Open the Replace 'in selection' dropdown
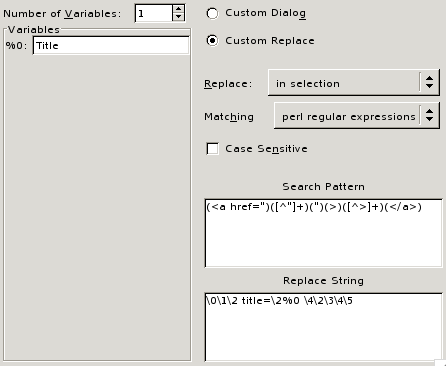 coord(354,83)
